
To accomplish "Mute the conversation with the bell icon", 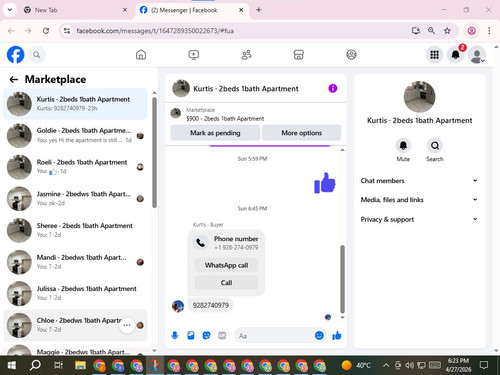I will (x=403, y=146).
